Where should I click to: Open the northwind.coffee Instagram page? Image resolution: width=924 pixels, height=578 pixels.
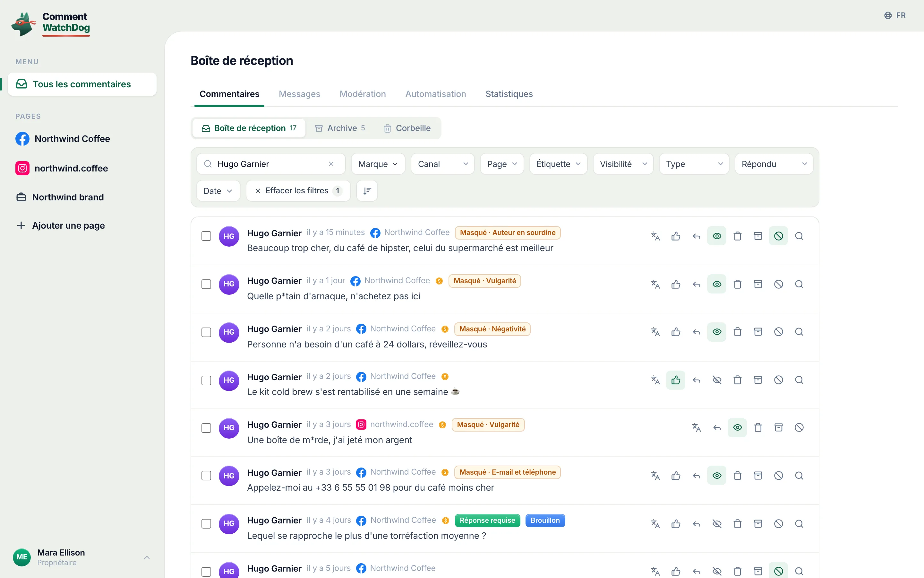(82, 168)
